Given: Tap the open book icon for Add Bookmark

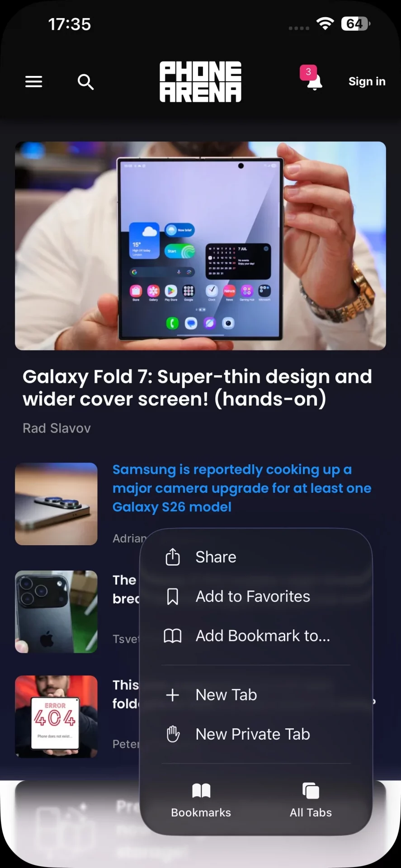Looking at the screenshot, I should pyautogui.click(x=173, y=636).
